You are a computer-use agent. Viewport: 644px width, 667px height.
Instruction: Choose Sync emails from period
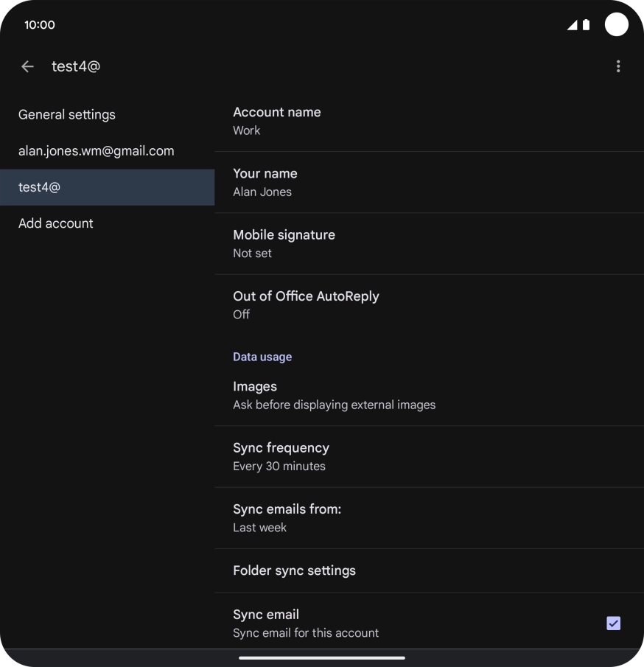pos(429,518)
